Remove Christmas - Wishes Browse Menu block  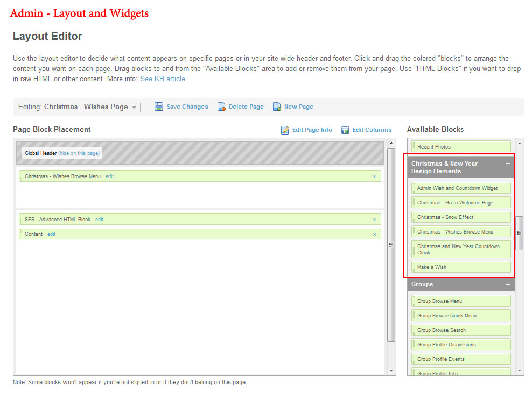(374, 176)
